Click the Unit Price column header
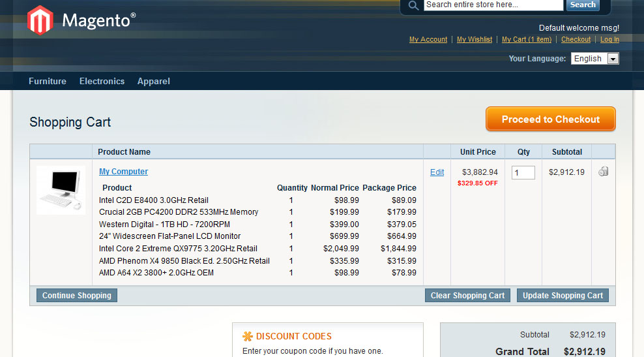Image resolution: width=644 pixels, height=357 pixels. pyautogui.click(x=478, y=152)
